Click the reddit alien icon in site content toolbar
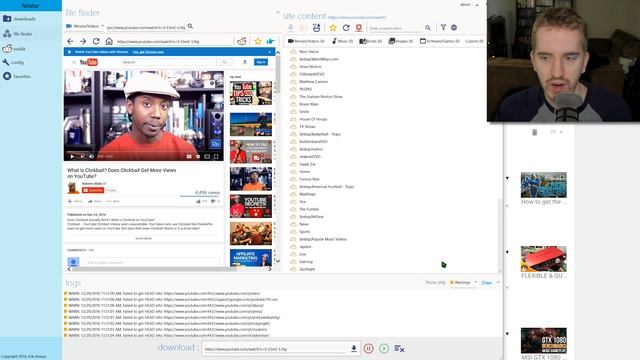Viewport: 640px width, 360px height. pos(316,28)
